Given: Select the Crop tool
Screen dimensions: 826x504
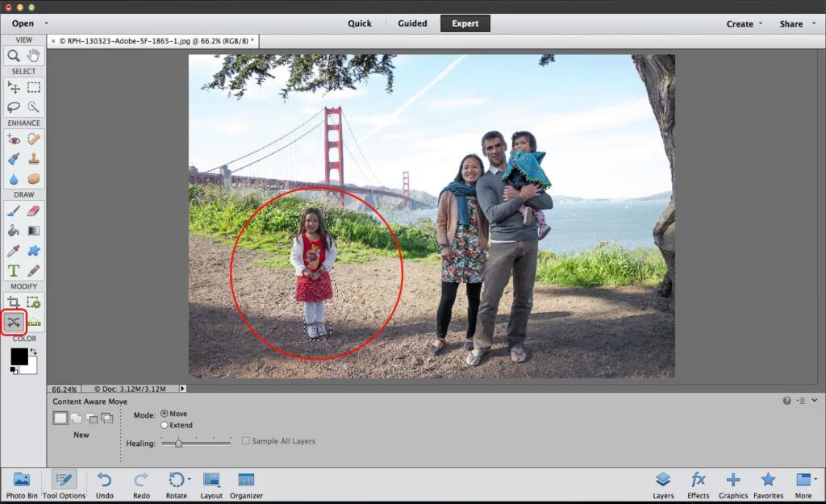Looking at the screenshot, I should coord(14,302).
